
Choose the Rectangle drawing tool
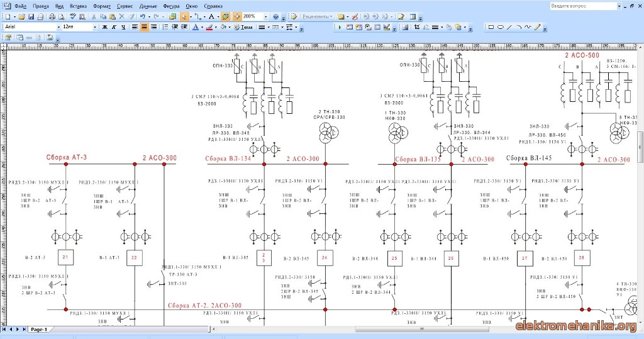pos(491,27)
